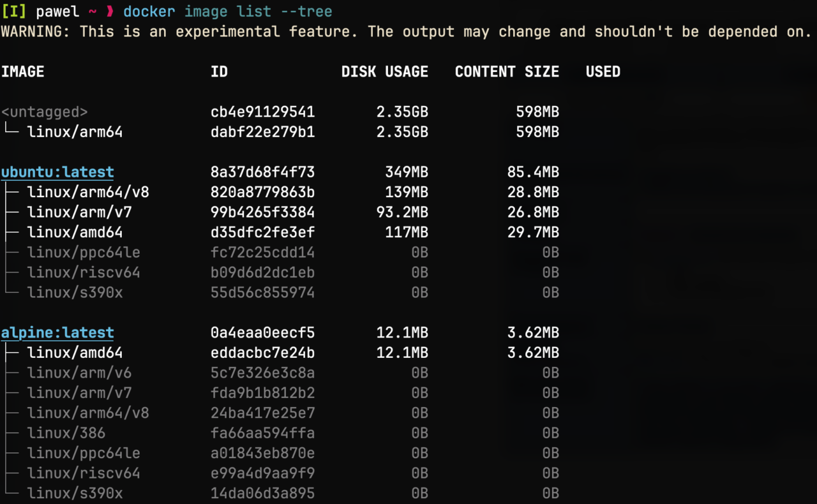Image resolution: width=817 pixels, height=504 pixels.
Task: Select linux/arm/v7 under ubuntu:latest
Action: tap(79, 212)
